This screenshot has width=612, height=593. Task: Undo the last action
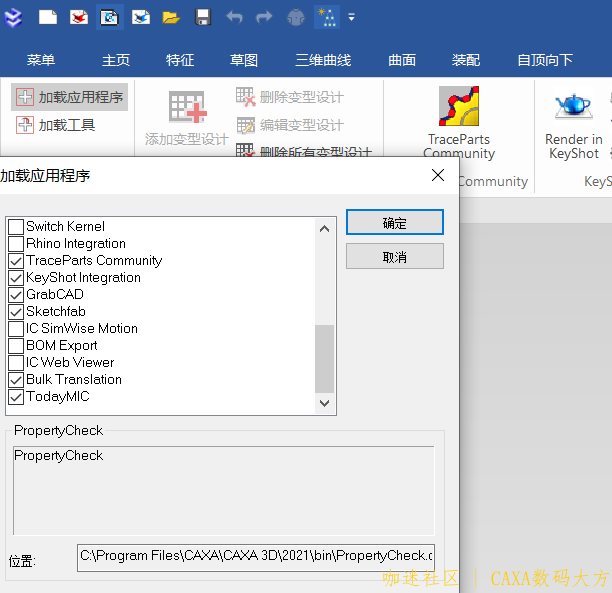coord(234,18)
